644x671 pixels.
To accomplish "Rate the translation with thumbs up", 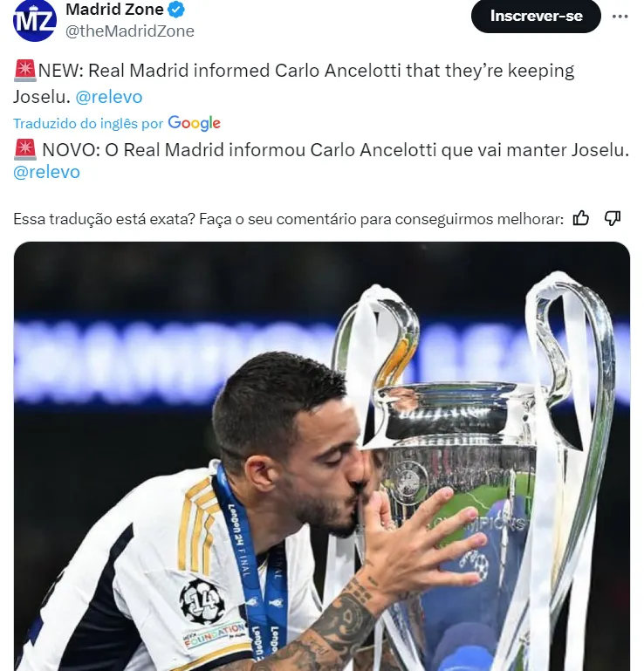I will click(580, 218).
